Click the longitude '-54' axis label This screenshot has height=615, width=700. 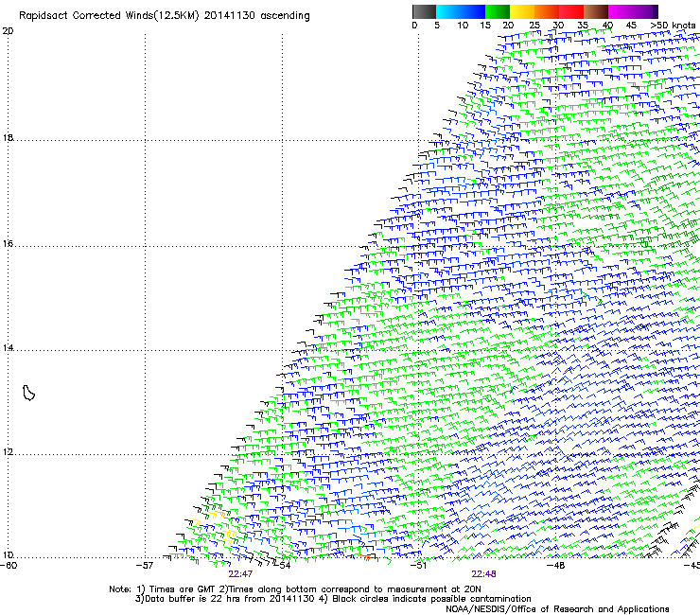282,566
